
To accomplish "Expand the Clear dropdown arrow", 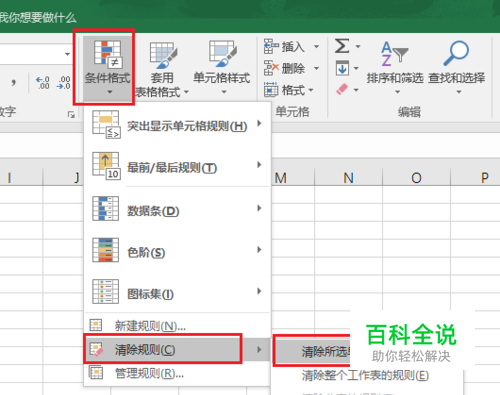I will (356, 90).
